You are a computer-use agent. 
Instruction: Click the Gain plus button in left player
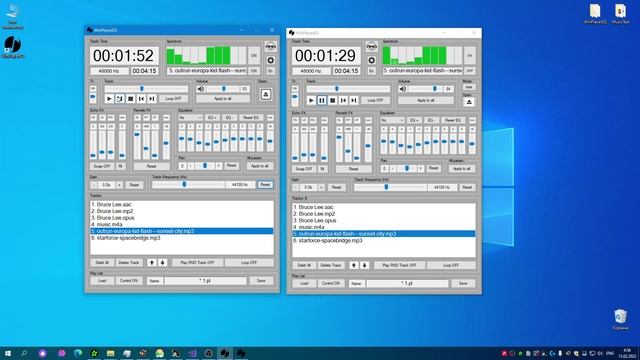point(119,185)
